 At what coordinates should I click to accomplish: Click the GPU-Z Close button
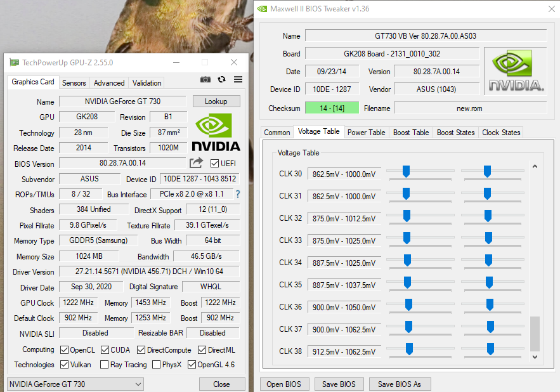click(x=222, y=384)
